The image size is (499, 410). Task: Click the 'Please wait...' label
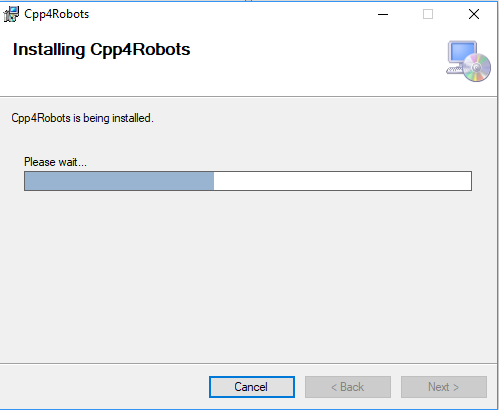pos(55,162)
